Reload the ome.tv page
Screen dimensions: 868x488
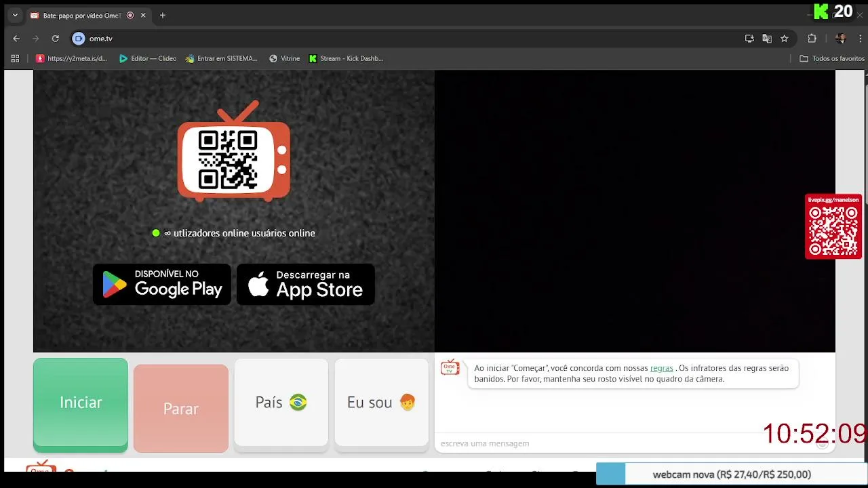coord(56,39)
